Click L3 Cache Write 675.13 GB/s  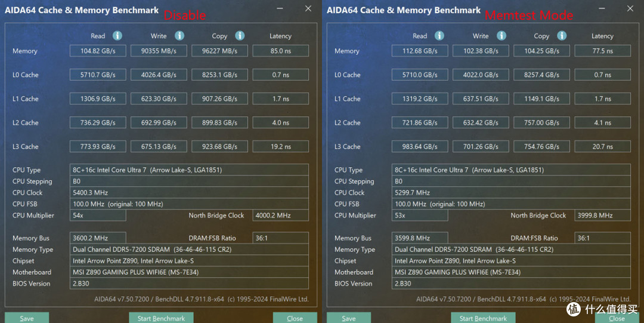(x=159, y=146)
